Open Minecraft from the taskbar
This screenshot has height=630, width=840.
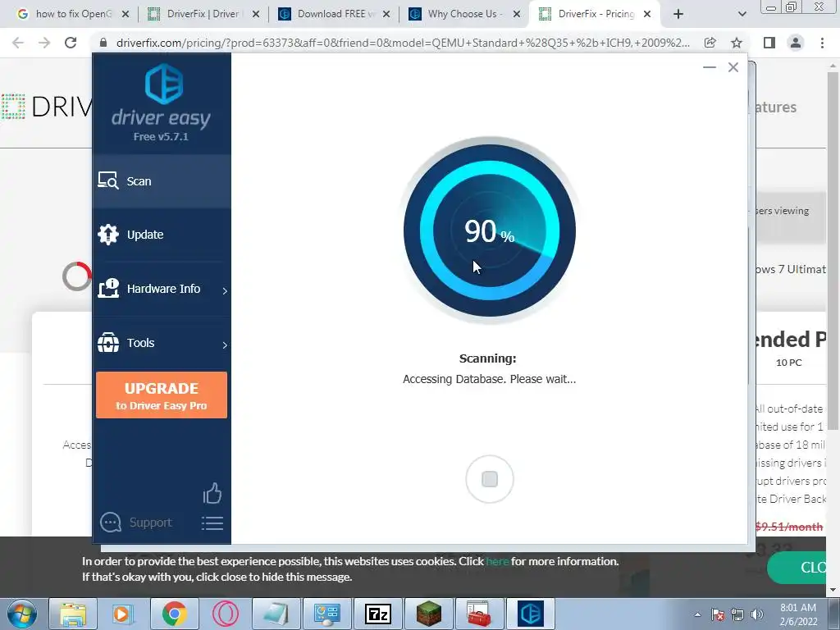point(429,614)
